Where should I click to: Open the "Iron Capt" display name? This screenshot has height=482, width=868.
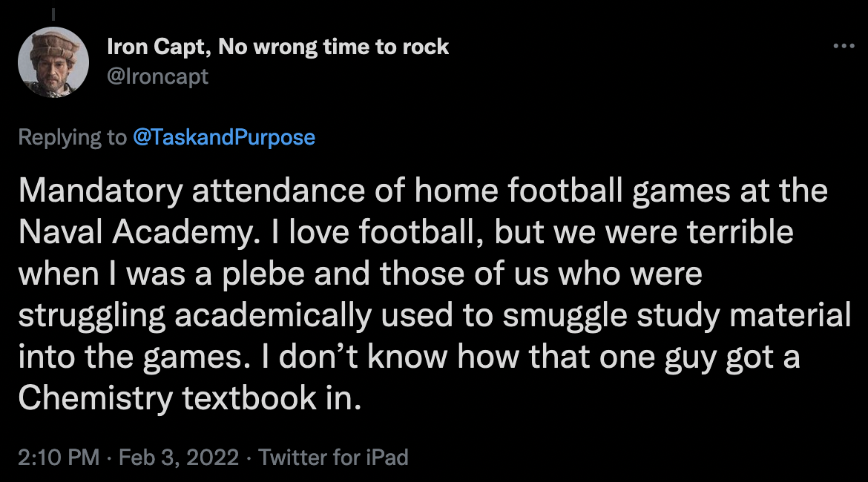point(154,47)
